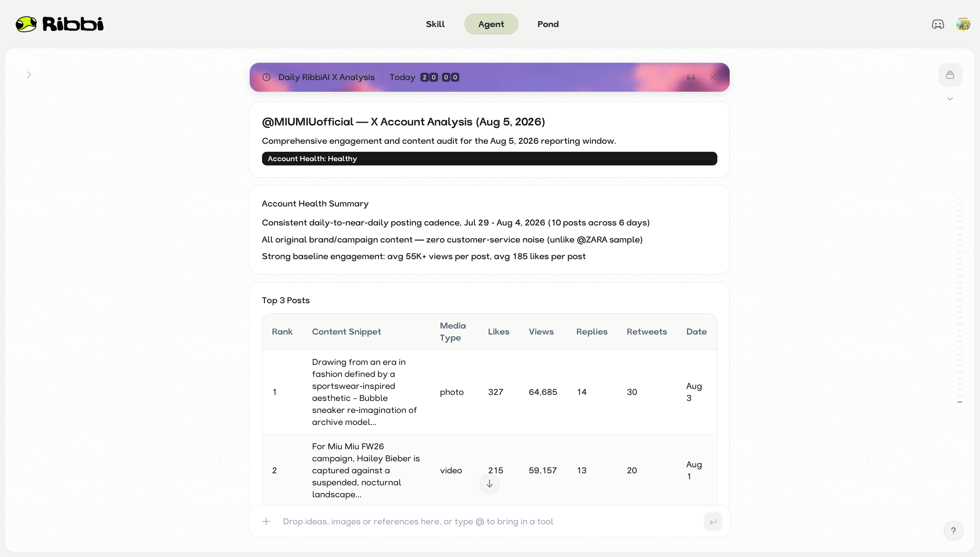Send message with the enter arrow button
980x557 pixels.
(x=713, y=521)
